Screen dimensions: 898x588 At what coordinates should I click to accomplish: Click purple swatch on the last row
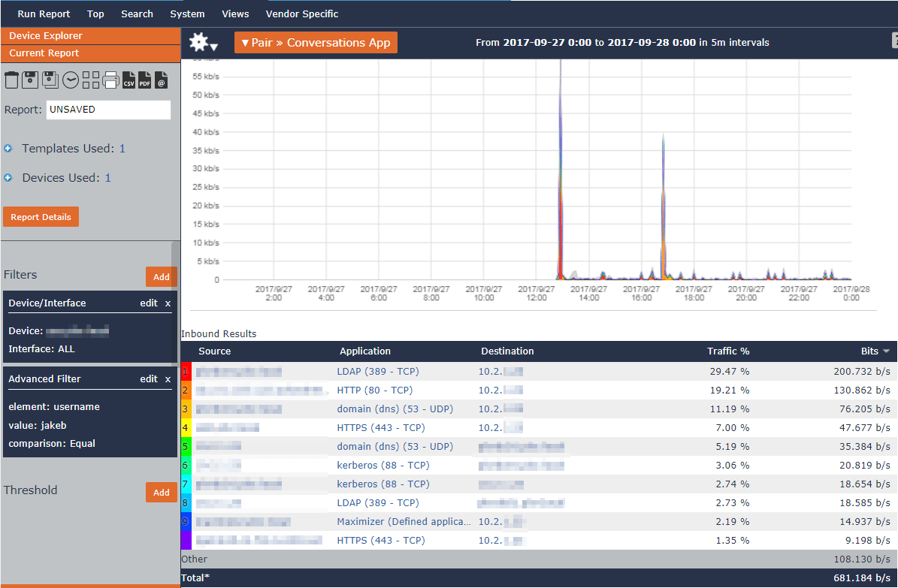click(186, 541)
